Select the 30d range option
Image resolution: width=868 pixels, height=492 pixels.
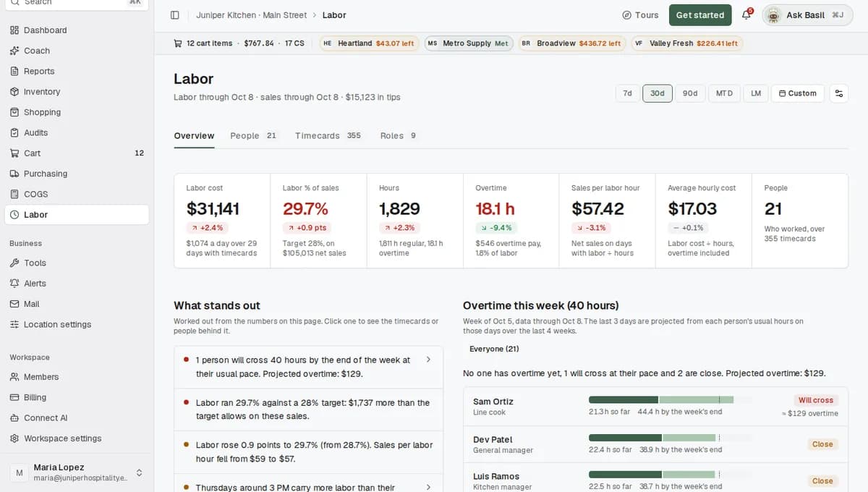point(658,93)
